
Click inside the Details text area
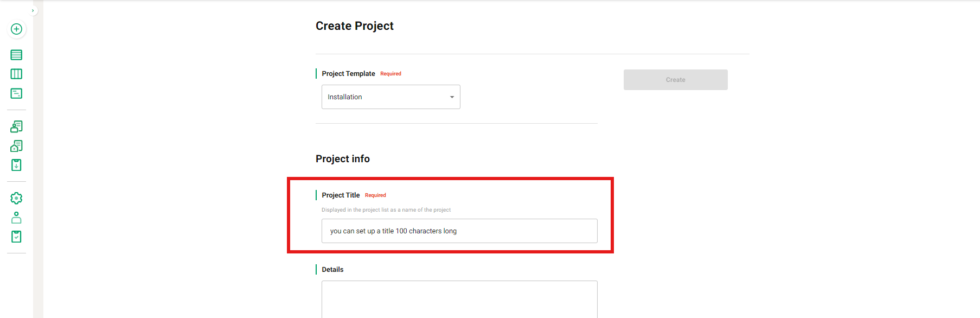(459, 298)
